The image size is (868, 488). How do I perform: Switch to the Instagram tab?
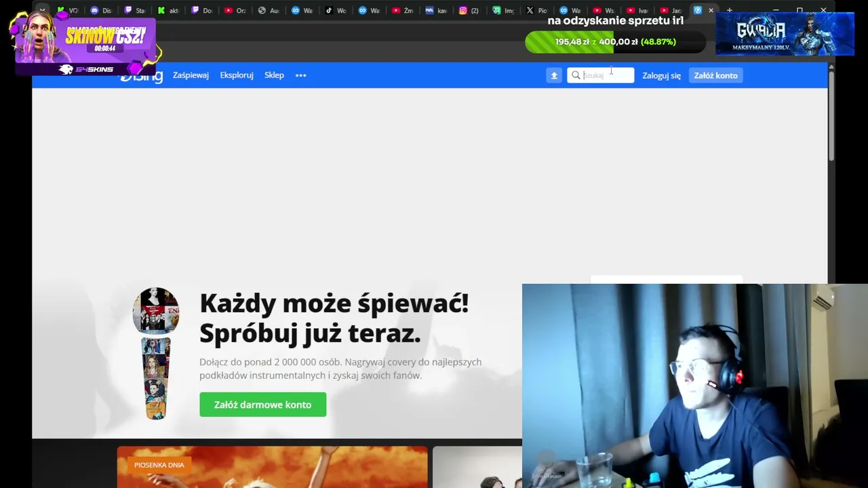coord(469,10)
